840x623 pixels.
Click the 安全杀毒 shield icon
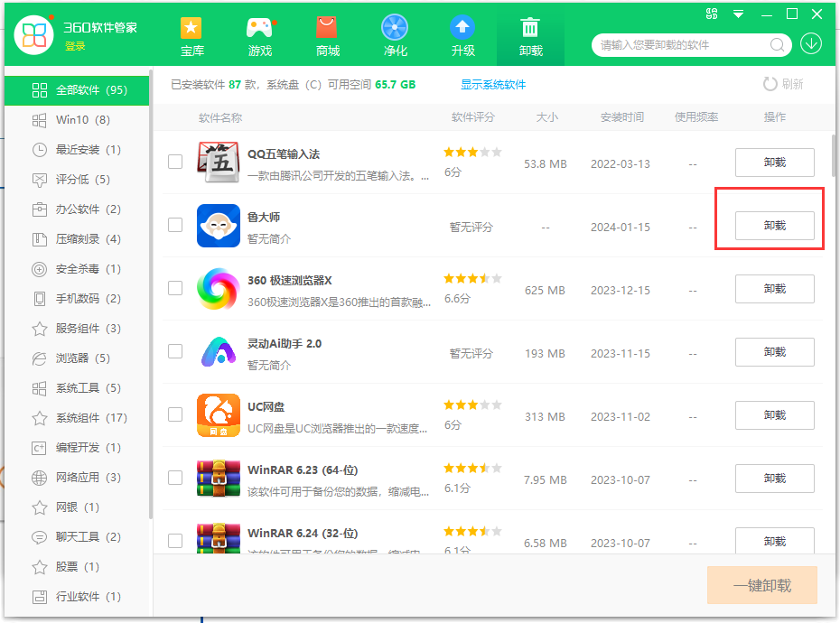pyautogui.click(x=40, y=269)
